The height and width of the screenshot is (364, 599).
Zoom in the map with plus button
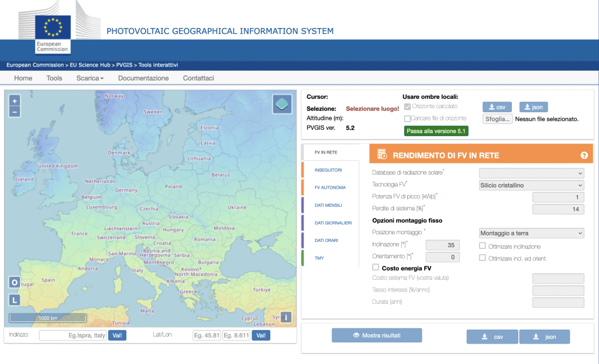click(x=15, y=101)
